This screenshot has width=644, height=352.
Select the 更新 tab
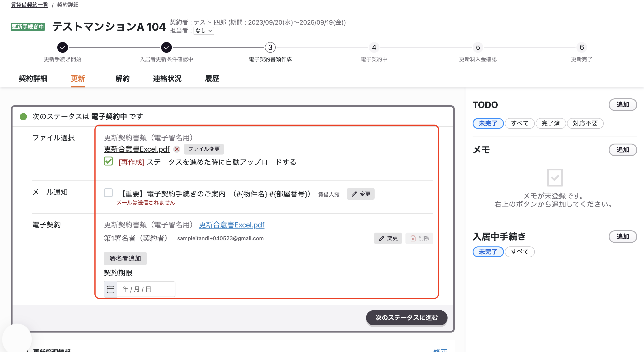(78, 78)
